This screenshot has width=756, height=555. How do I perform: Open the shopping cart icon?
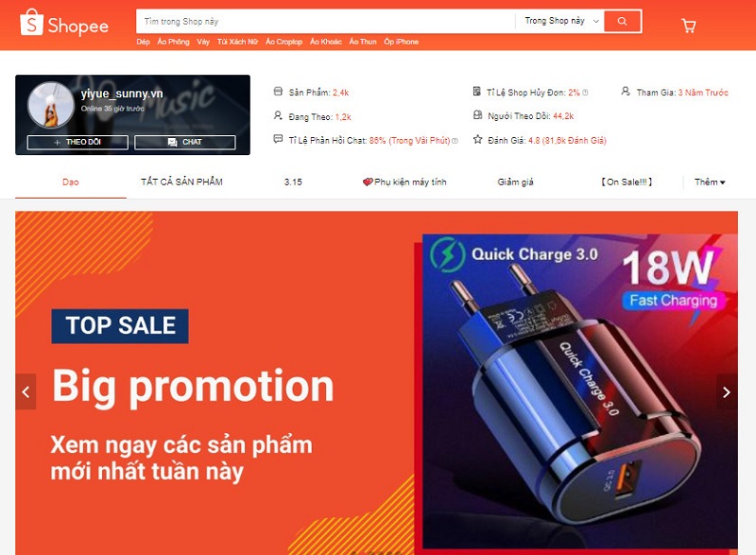pyautogui.click(x=689, y=26)
